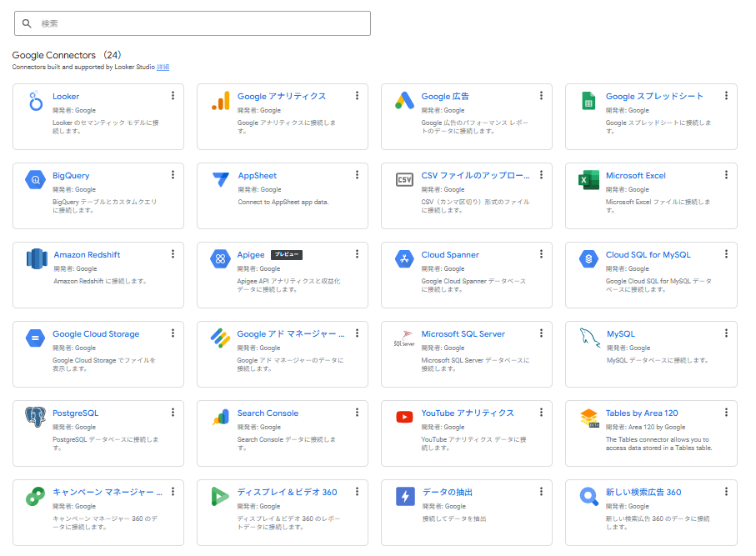Select the Google Cloud Storage title
The image size is (756, 556).
[x=96, y=333]
